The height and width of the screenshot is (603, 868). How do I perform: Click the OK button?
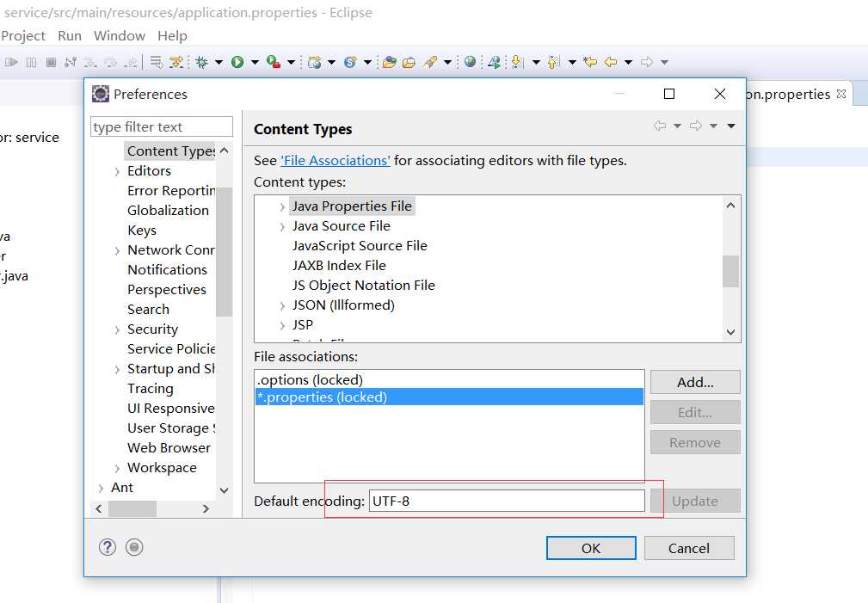tap(591, 548)
